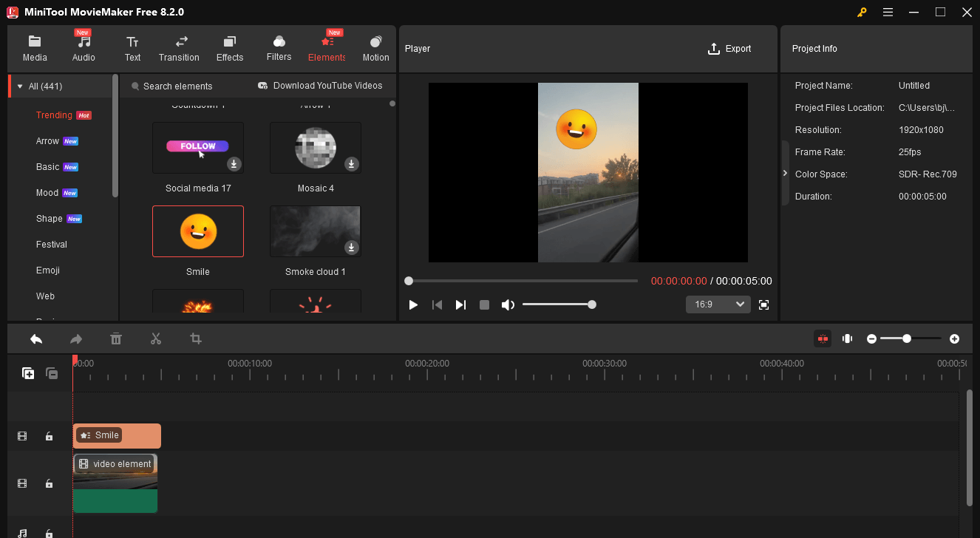Download the Smoke cloud 1 element
Viewport: 980px width, 538px height.
click(352, 248)
